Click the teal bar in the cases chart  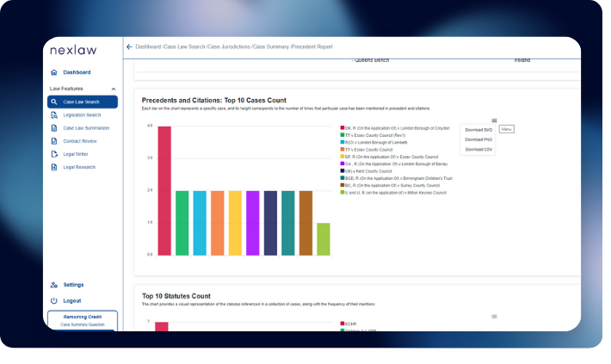pos(288,224)
